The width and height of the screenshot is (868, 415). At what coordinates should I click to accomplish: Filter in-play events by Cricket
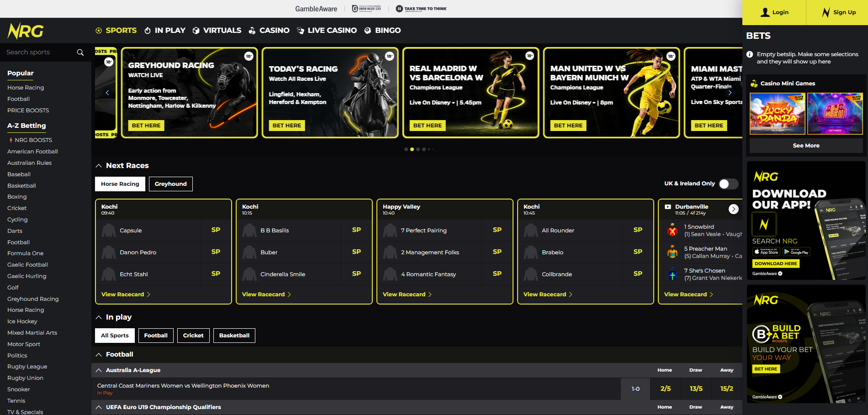193,335
